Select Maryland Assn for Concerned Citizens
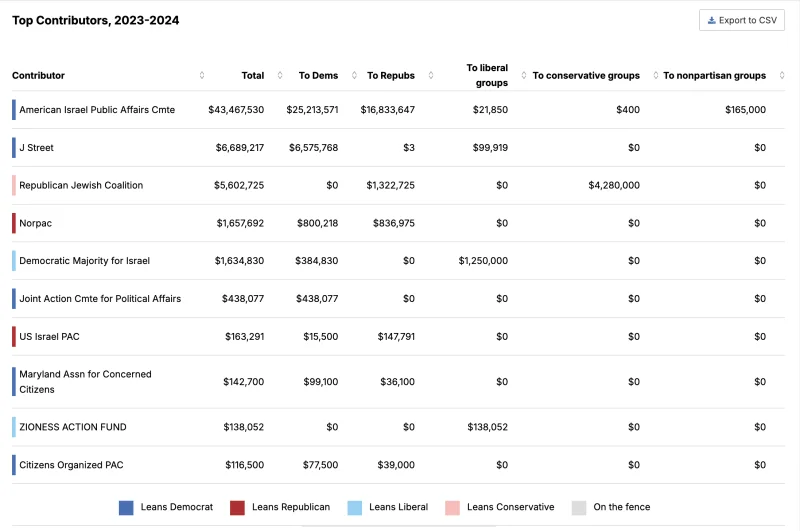Image resolution: width=800 pixels, height=531 pixels. click(x=85, y=382)
